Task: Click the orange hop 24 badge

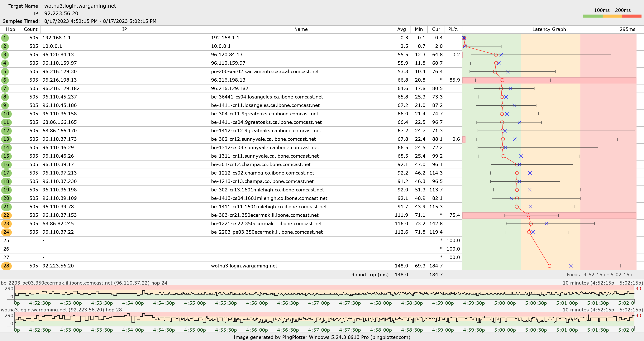Action: (6, 232)
